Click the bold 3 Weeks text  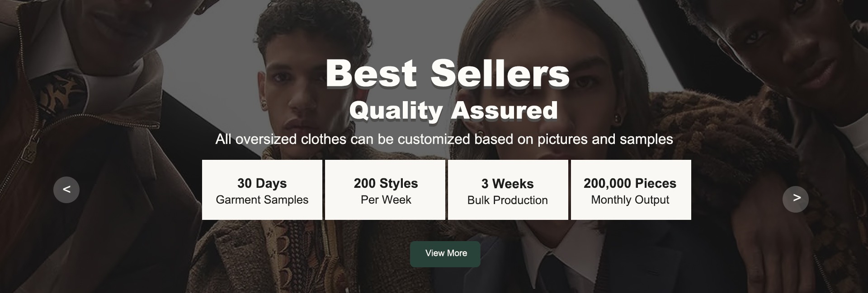pos(508,184)
